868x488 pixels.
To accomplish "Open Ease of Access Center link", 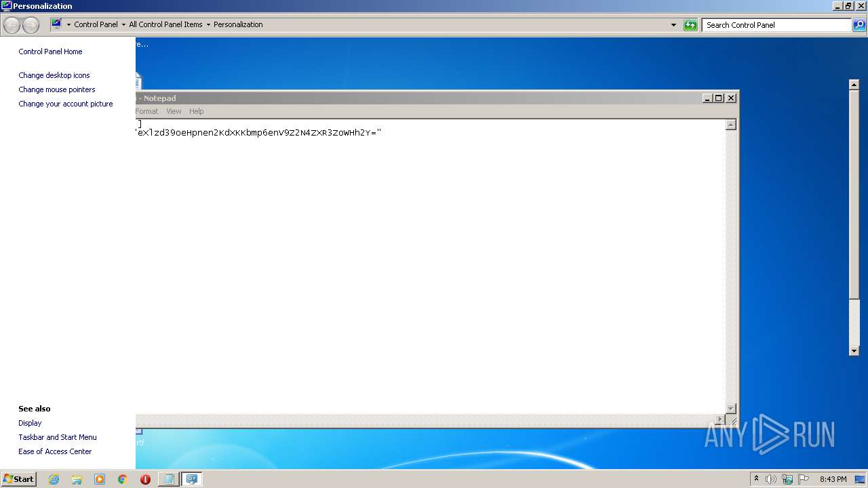I will pos(55,451).
